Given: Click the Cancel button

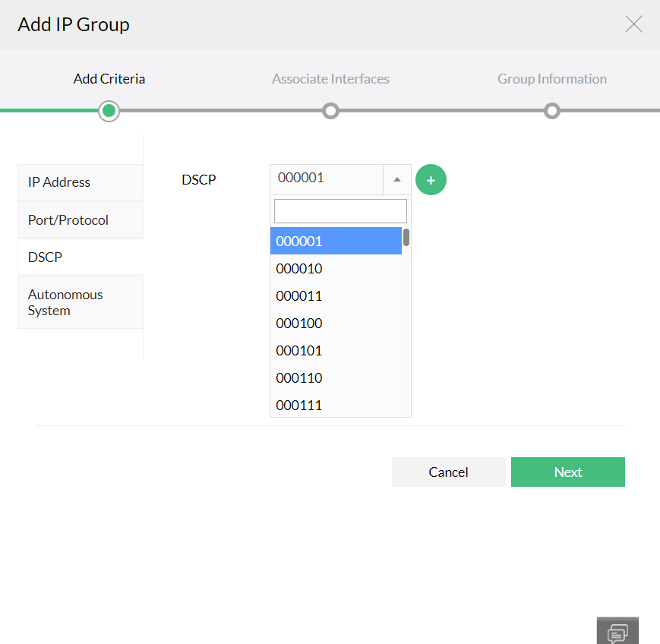Looking at the screenshot, I should [x=448, y=472].
